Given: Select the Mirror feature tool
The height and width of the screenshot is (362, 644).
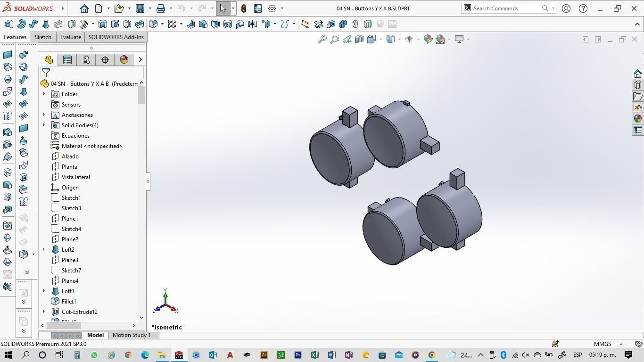Looking at the screenshot, I should coord(252,24).
